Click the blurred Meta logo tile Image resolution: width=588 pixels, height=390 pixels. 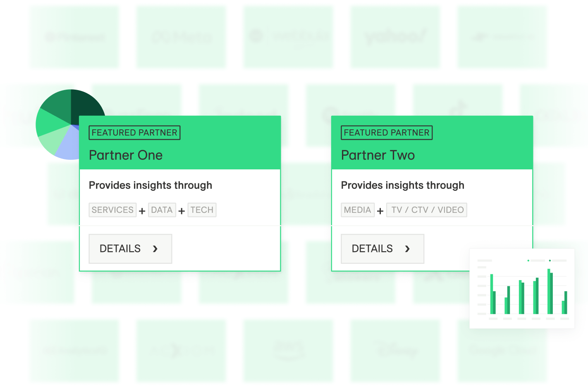coord(181,37)
